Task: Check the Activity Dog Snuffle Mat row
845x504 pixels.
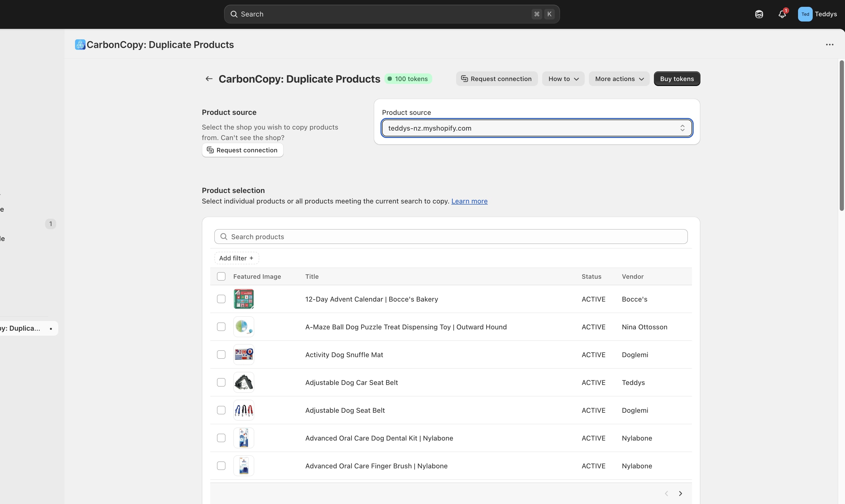Action: point(221,355)
